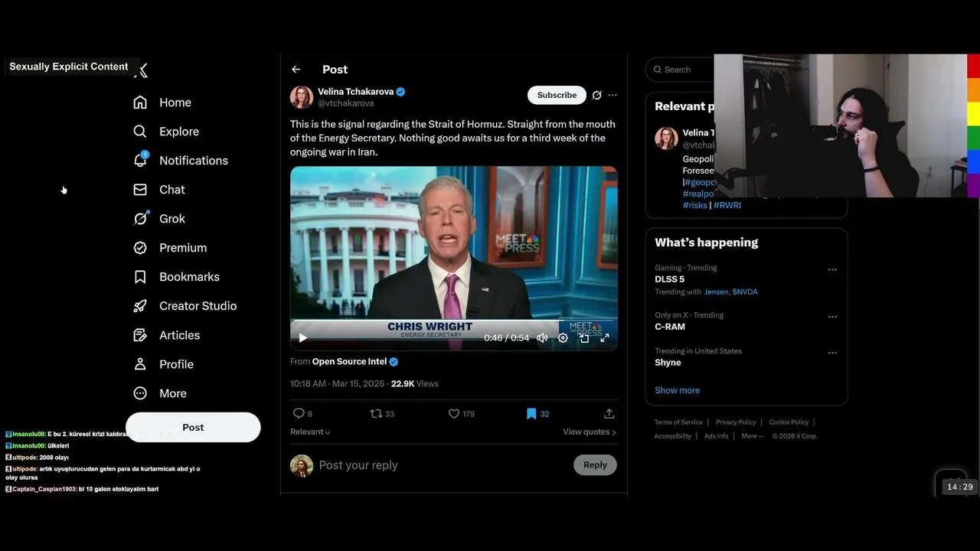Open the Open Source Intel source link
Image resolution: width=980 pixels, height=551 pixels.
(x=350, y=361)
